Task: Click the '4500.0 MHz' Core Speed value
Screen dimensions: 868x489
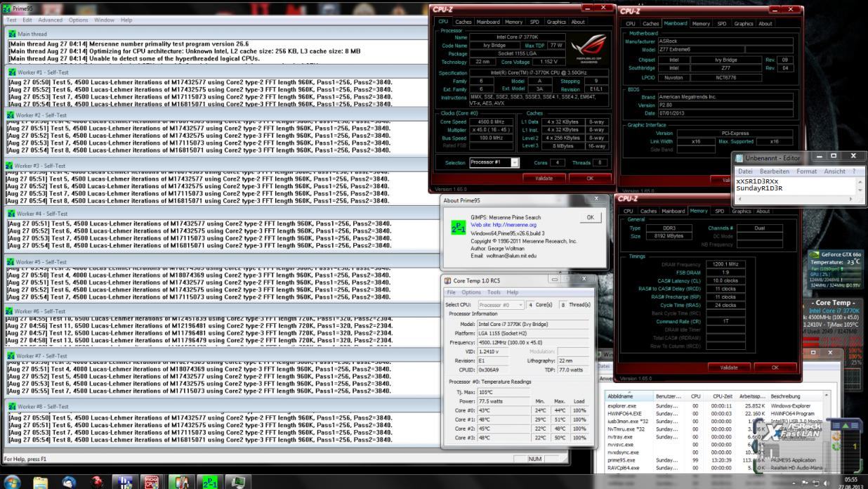Action: (x=492, y=122)
